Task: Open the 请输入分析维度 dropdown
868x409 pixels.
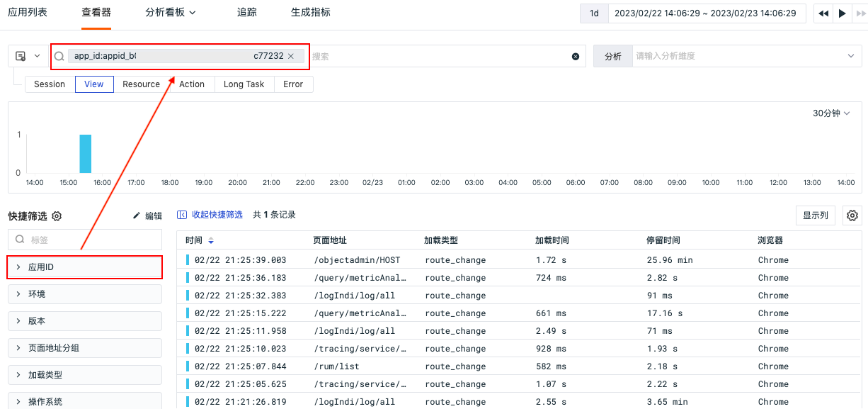Action: pyautogui.click(x=746, y=56)
